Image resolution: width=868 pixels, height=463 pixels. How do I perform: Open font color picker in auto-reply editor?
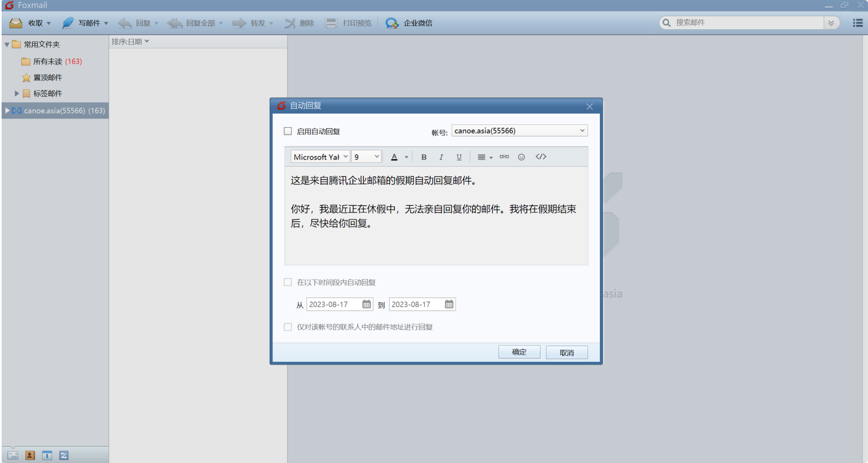pos(395,157)
